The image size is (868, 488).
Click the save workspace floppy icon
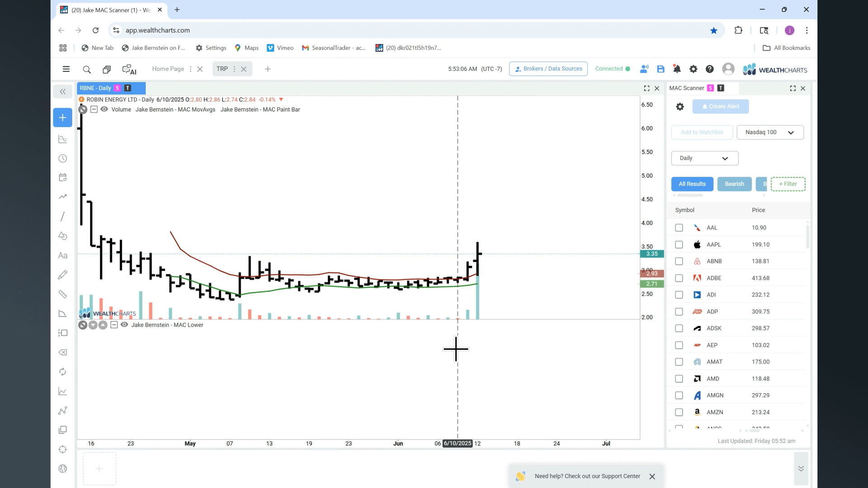[660, 69]
